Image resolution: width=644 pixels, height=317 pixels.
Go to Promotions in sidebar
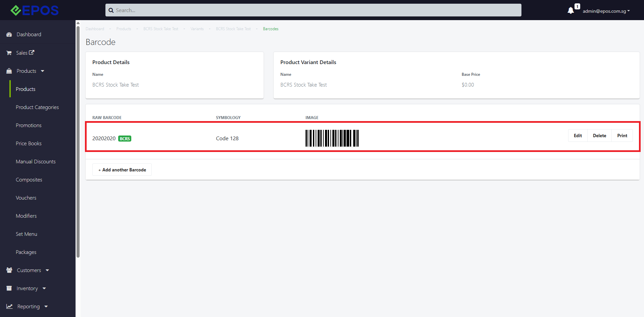29,125
